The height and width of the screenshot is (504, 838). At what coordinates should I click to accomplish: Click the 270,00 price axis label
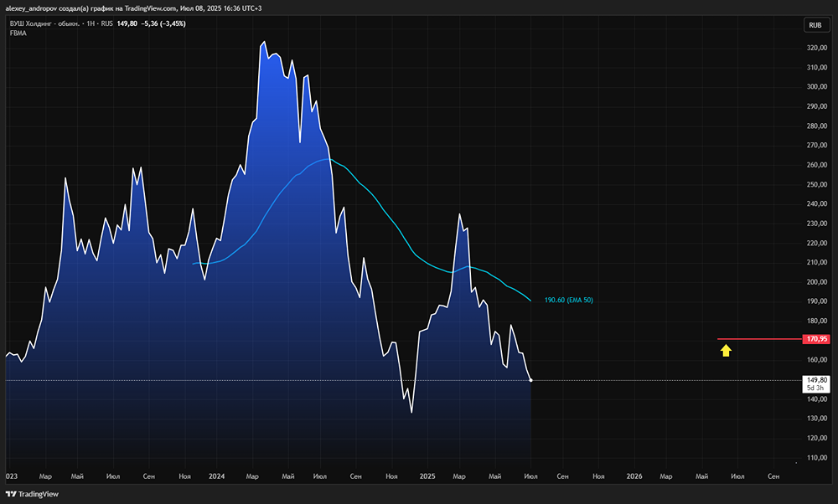coord(816,145)
